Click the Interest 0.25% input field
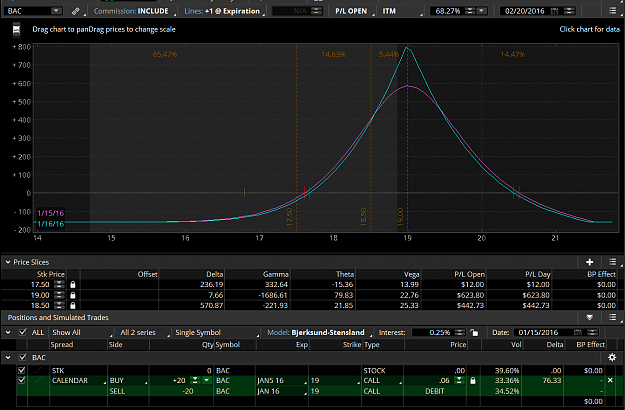This screenshot has height=410, width=625. tap(432, 332)
